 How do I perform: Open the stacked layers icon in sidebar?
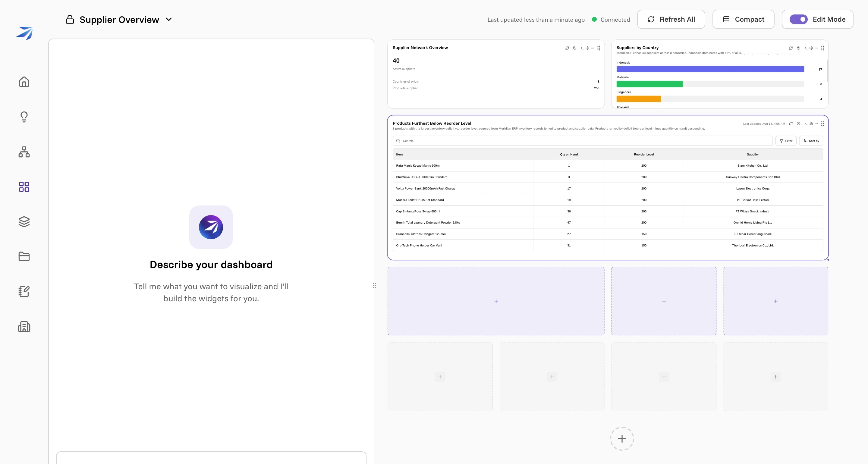[x=24, y=222]
